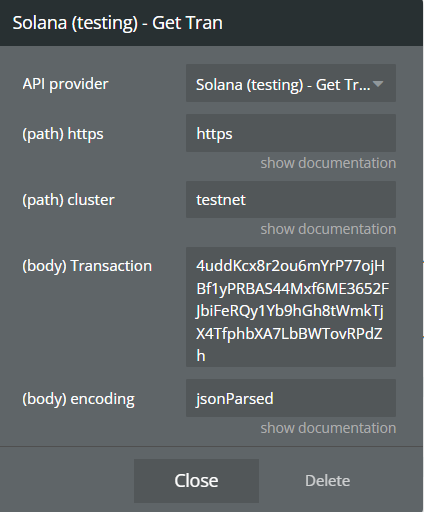424x512 pixels.
Task: Click the API provider dropdown arrow
Action: 378,84
